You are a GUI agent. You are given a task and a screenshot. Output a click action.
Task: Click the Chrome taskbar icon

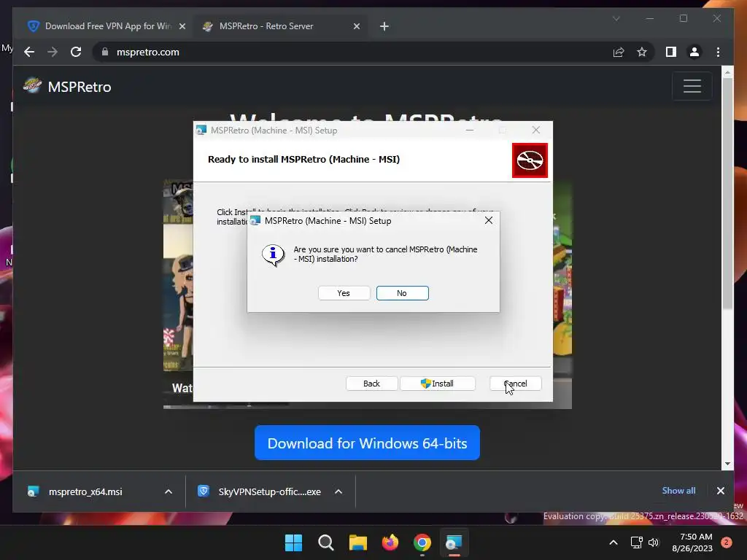pyautogui.click(x=422, y=542)
